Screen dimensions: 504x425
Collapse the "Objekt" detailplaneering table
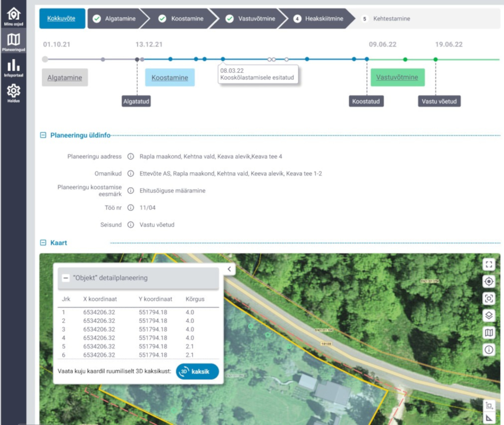(65, 278)
